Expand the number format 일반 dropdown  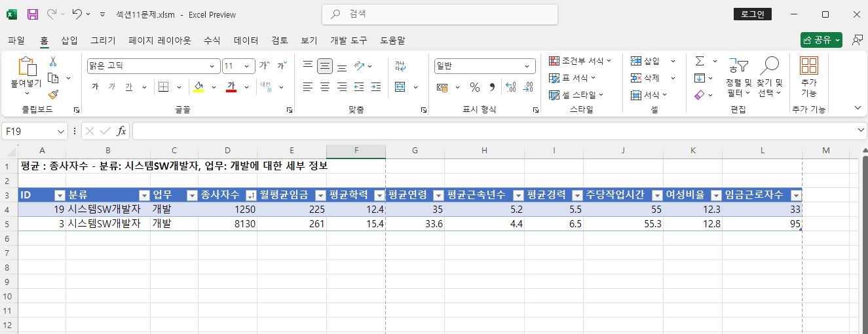click(527, 66)
